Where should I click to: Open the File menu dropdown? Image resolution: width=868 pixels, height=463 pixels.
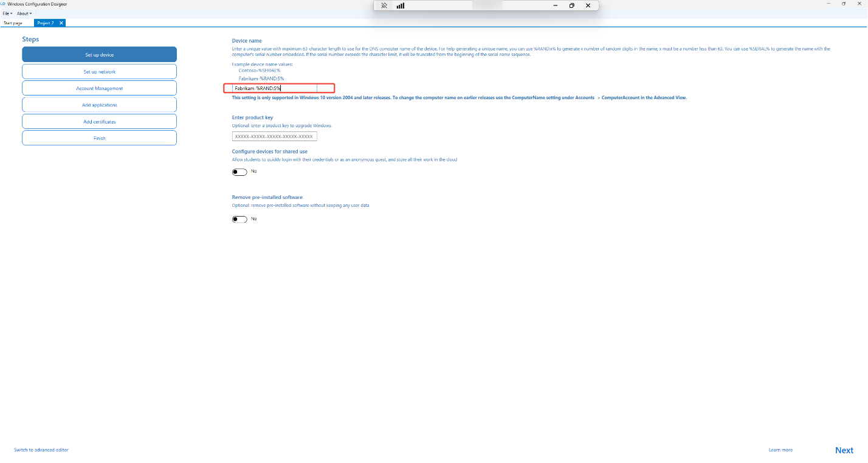pos(8,13)
